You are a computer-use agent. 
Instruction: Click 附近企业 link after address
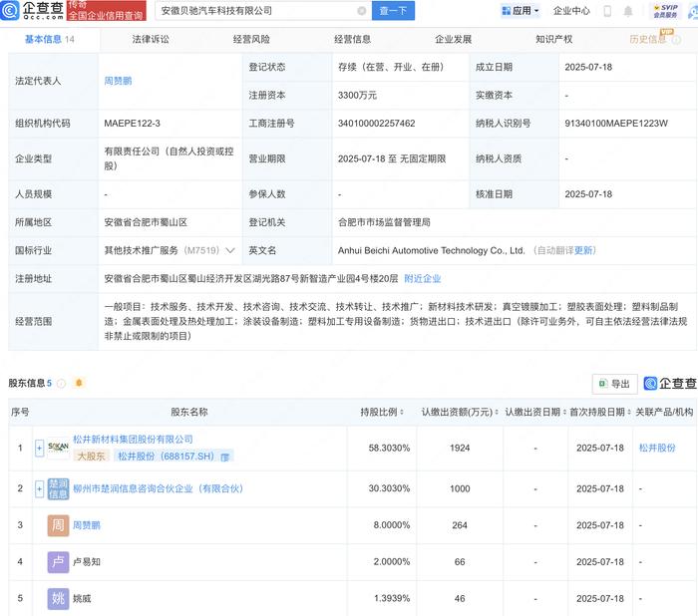(x=423, y=279)
